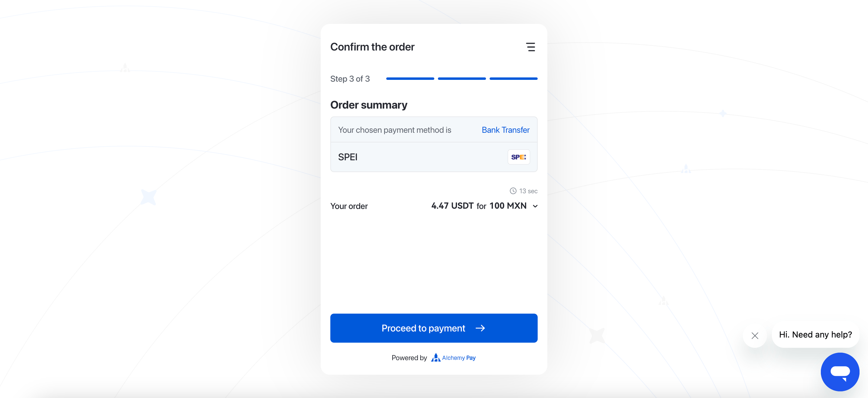
Task: Proceed to payment button
Action: (x=433, y=328)
